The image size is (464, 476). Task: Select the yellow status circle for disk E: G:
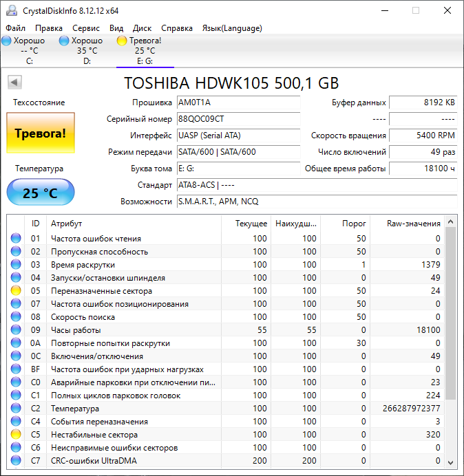coord(122,41)
